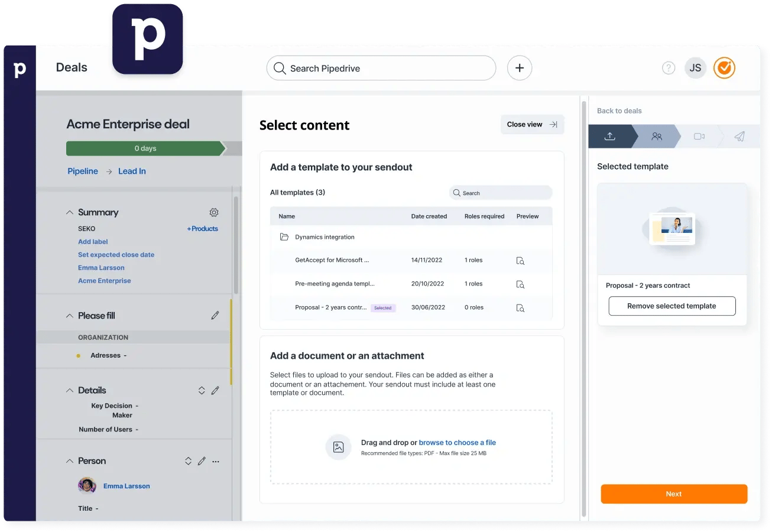This screenshot has width=772, height=532.
Task: Go to the recipients step
Action: click(x=657, y=136)
